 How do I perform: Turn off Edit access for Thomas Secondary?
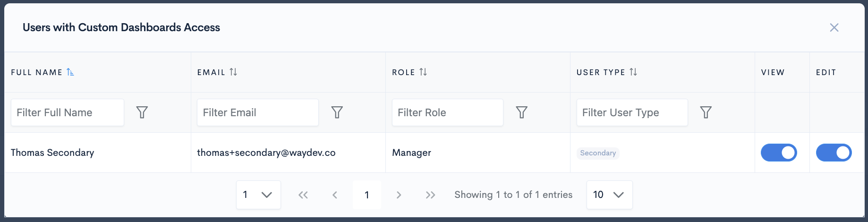point(834,153)
